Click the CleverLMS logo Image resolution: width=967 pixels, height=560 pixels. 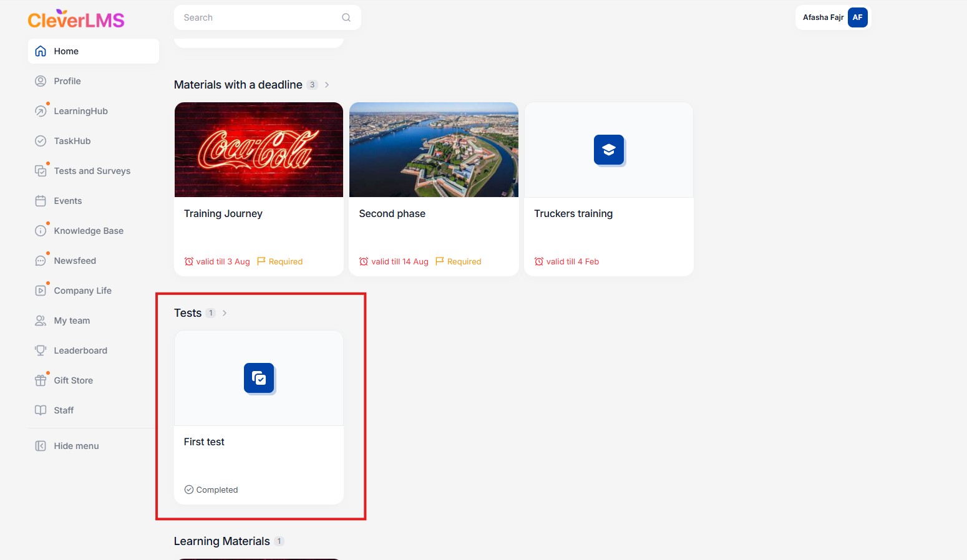tap(76, 19)
